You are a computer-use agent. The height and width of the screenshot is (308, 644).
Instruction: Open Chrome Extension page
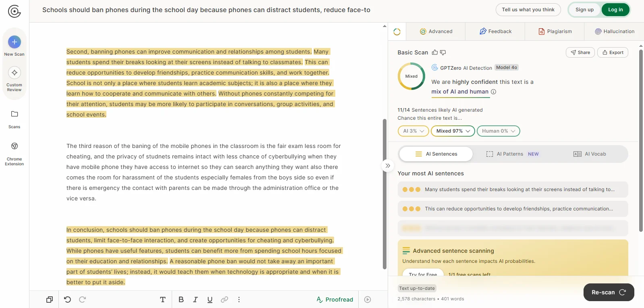pos(15,154)
